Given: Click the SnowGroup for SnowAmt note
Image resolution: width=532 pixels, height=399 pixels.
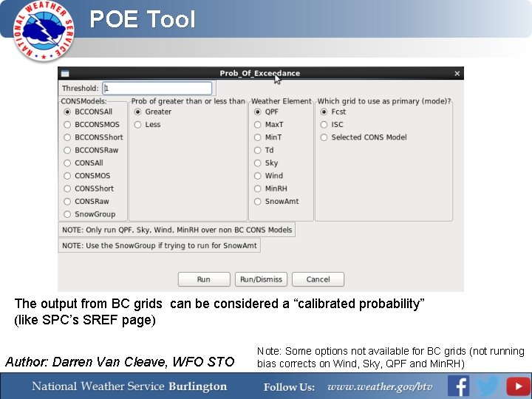Looking at the screenshot, I should [x=160, y=245].
